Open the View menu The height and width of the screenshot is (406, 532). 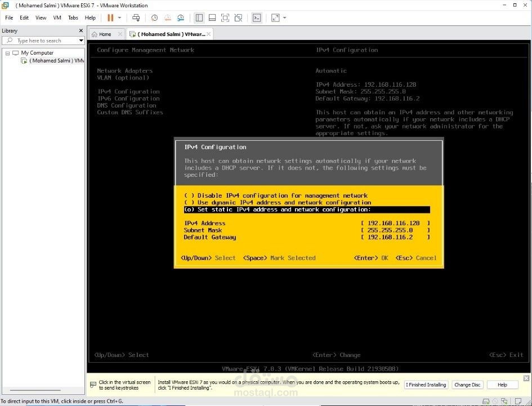click(x=41, y=17)
